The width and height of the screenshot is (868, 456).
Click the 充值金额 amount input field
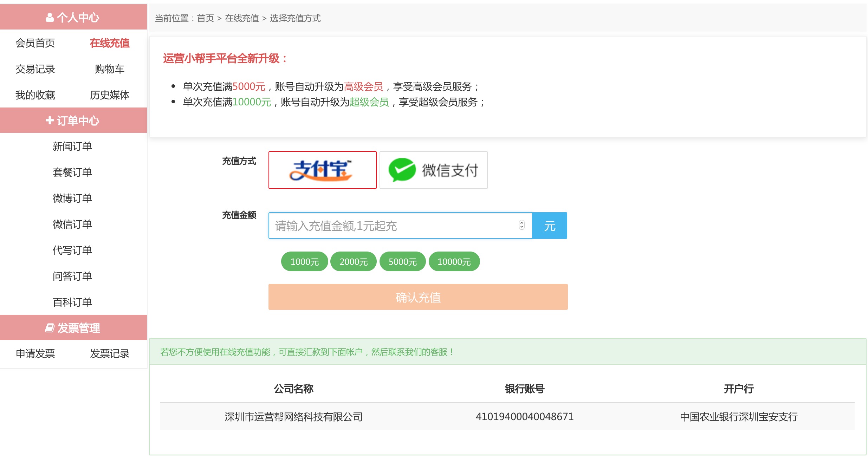pyautogui.click(x=400, y=226)
